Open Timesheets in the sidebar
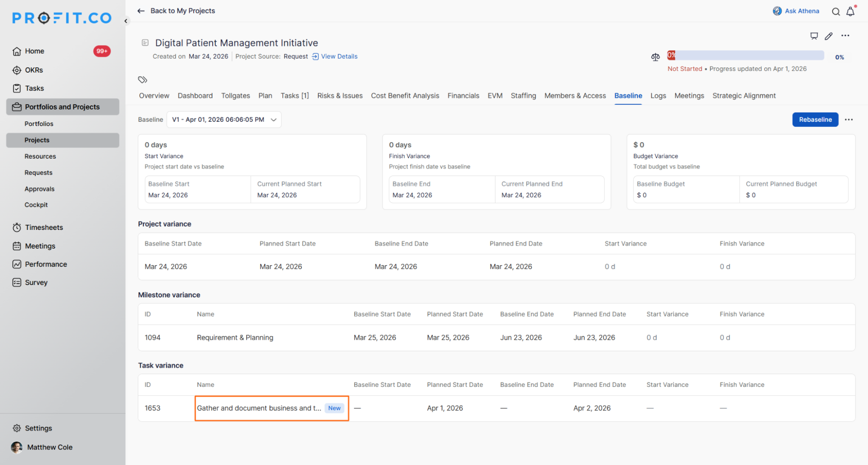The height and width of the screenshot is (465, 868). tap(44, 227)
